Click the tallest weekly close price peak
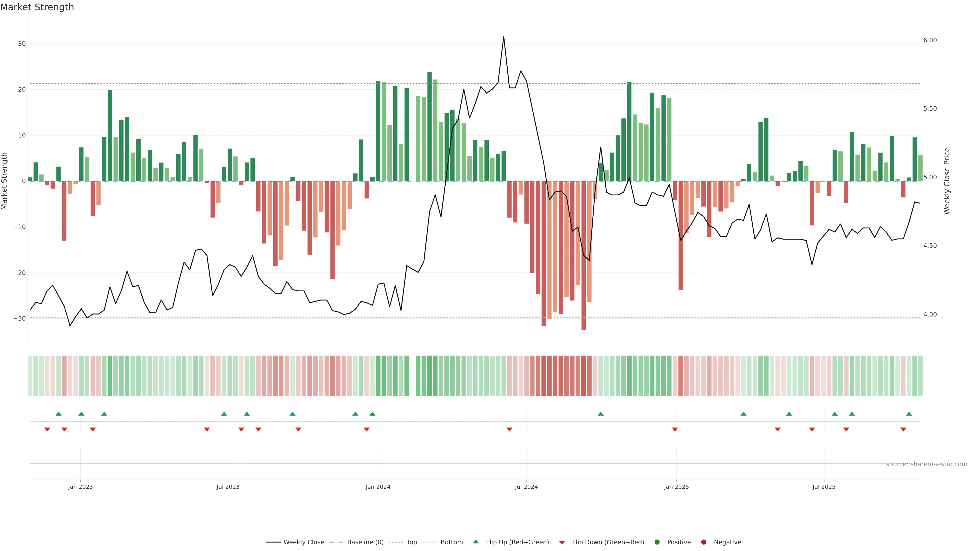Screen dimensions: 980x551 pos(504,37)
